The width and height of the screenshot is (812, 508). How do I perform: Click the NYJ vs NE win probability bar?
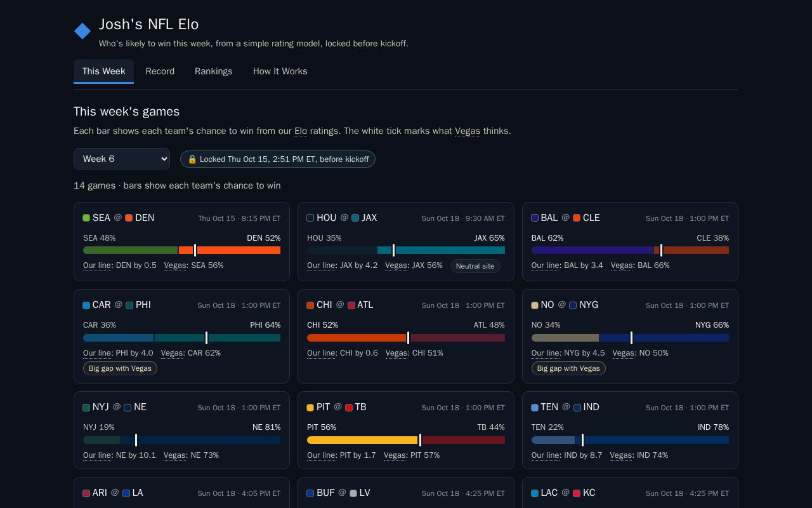[181, 440]
